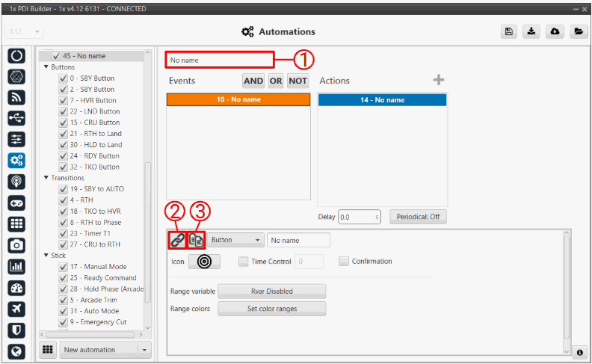This screenshot has height=364, width=592.
Task: Click the automation name input field
Action: click(220, 60)
